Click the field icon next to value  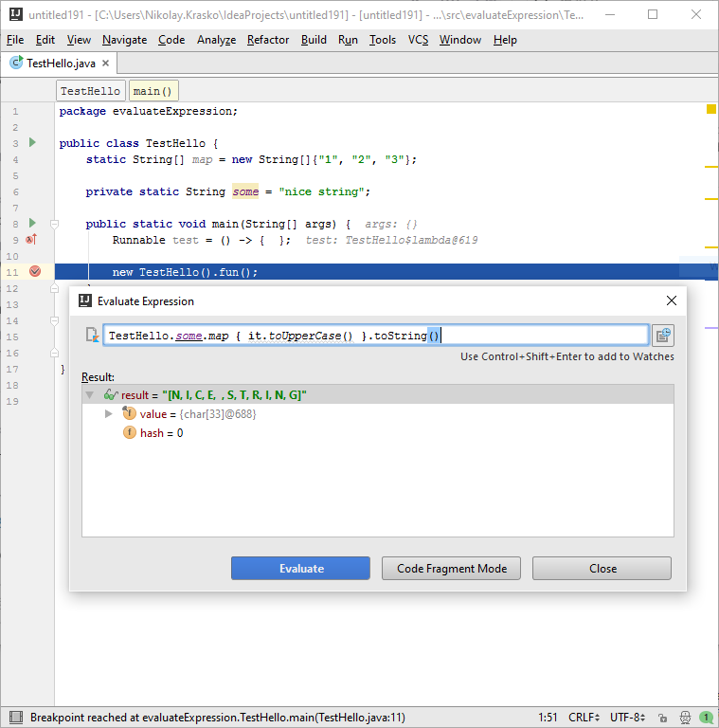[129, 412]
